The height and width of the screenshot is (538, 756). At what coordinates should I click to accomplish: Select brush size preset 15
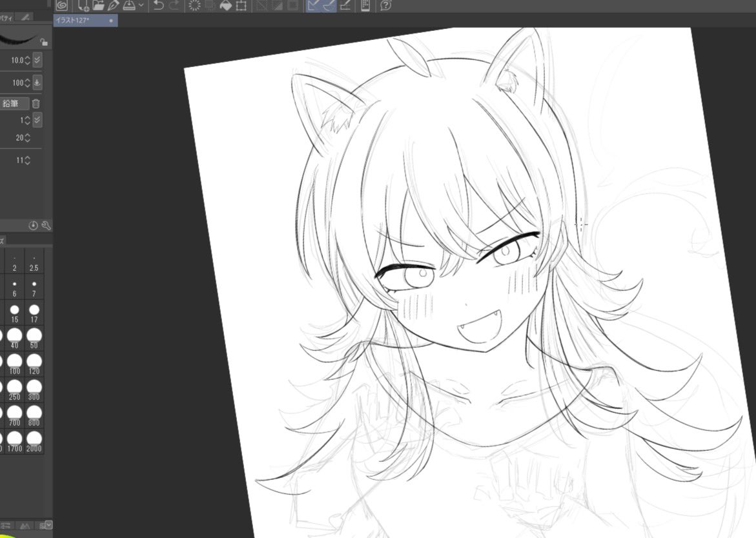(x=14, y=314)
